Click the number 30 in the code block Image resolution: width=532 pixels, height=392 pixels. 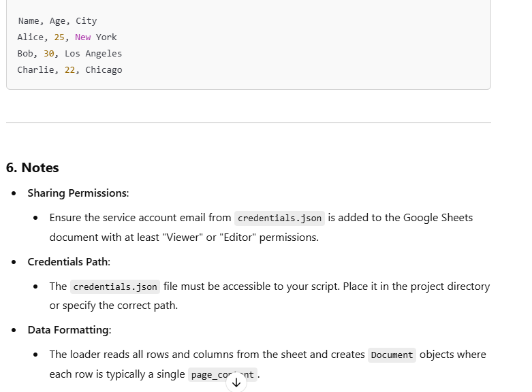click(x=48, y=54)
